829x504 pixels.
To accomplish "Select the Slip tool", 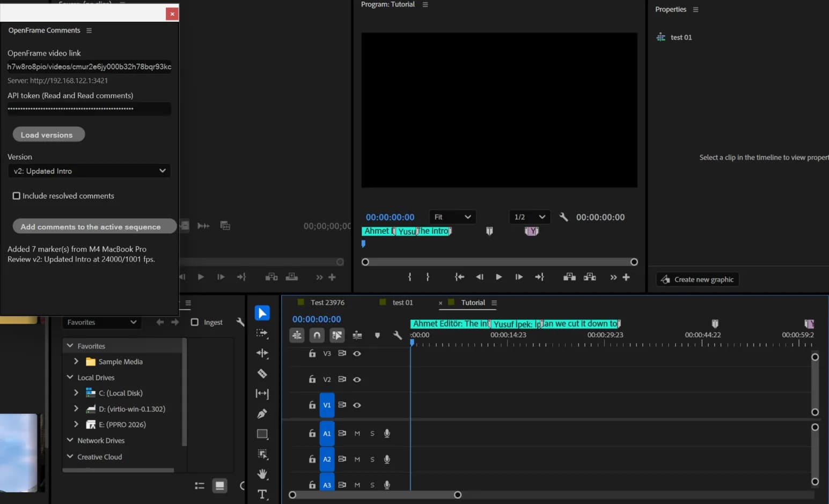I will point(262,394).
